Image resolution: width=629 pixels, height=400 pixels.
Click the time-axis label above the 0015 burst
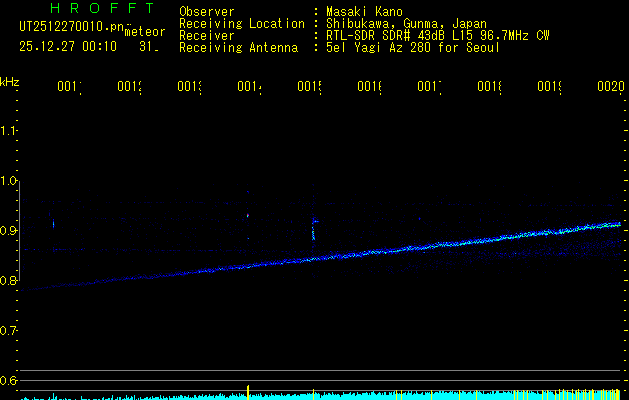point(310,86)
